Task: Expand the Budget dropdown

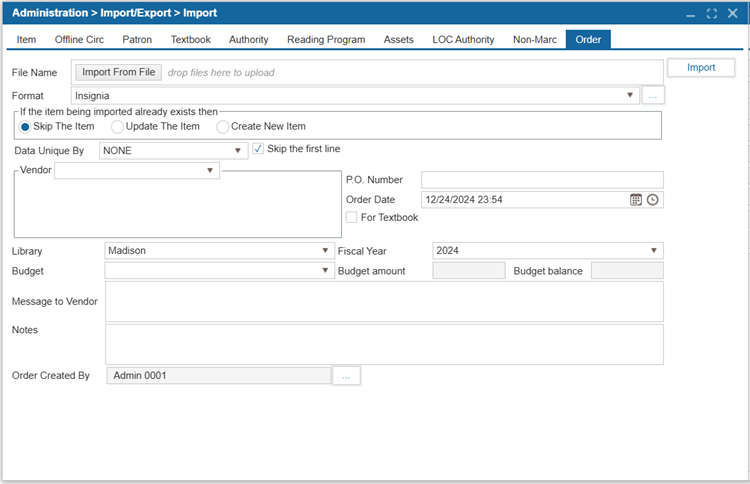Action: click(326, 271)
